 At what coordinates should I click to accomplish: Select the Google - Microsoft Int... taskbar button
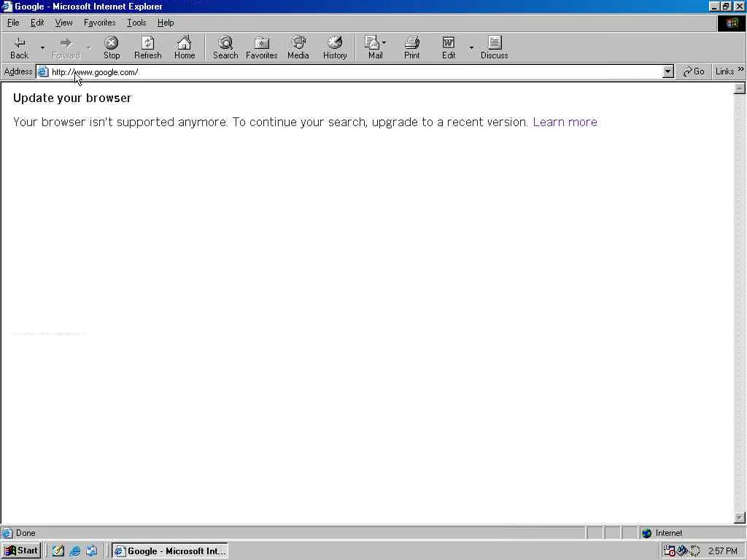click(x=170, y=551)
